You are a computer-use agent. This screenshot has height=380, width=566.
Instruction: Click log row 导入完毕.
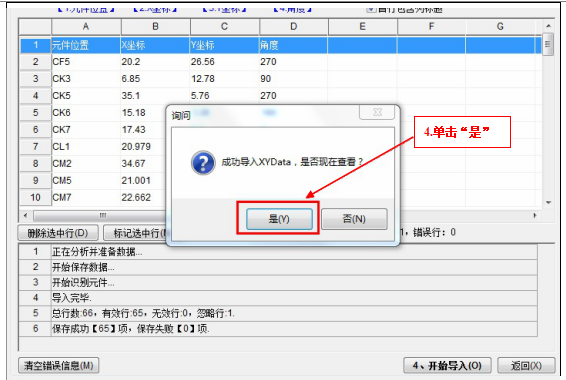click(278, 298)
